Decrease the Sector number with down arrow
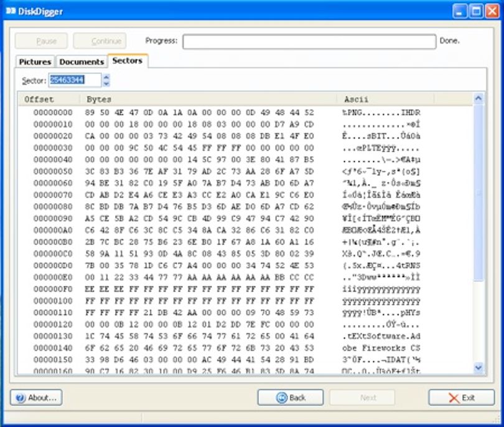The image size is (504, 427). tap(106, 83)
